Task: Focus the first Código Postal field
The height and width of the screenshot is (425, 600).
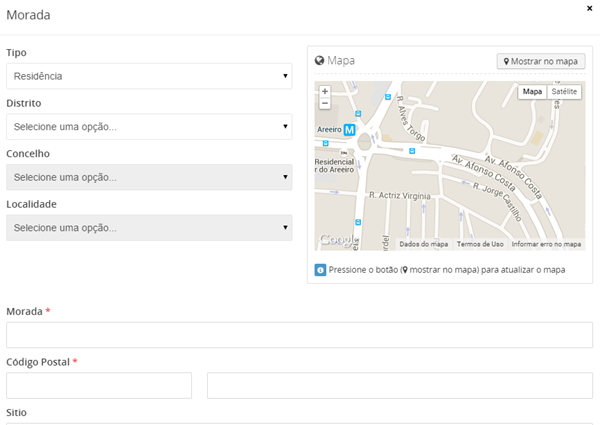Action: (x=99, y=386)
